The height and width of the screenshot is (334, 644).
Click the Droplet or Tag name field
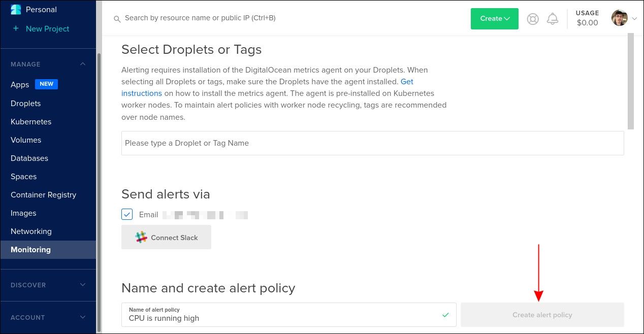(x=372, y=143)
